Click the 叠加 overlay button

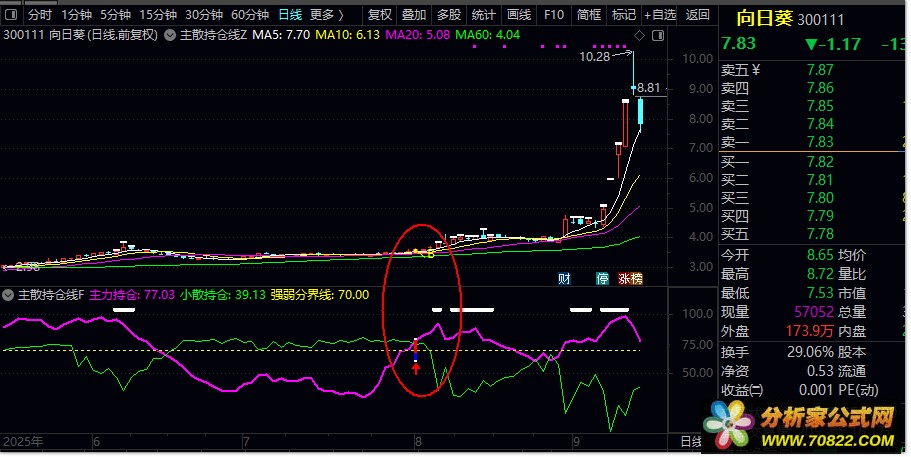[414, 15]
